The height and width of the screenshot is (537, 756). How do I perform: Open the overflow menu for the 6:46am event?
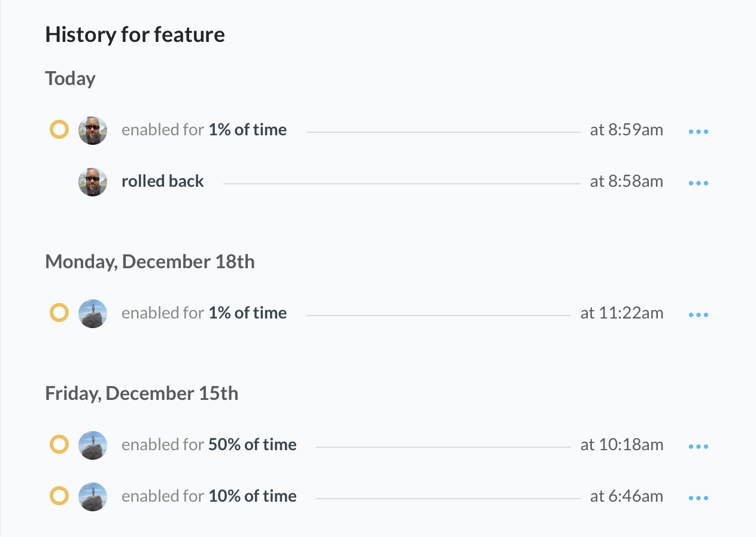pos(698,497)
